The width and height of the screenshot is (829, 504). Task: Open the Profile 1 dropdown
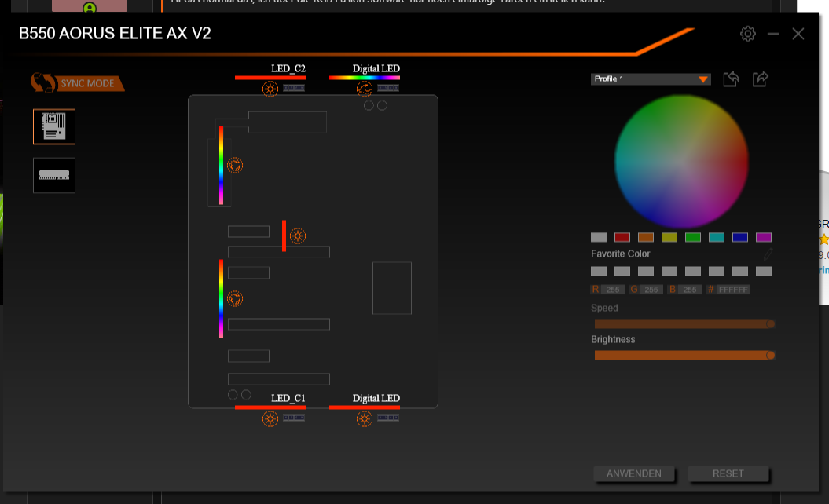pos(651,79)
